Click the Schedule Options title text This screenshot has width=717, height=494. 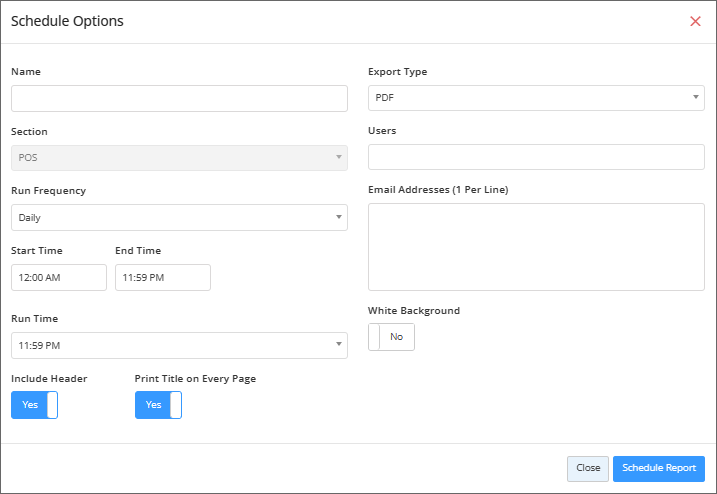(x=67, y=21)
